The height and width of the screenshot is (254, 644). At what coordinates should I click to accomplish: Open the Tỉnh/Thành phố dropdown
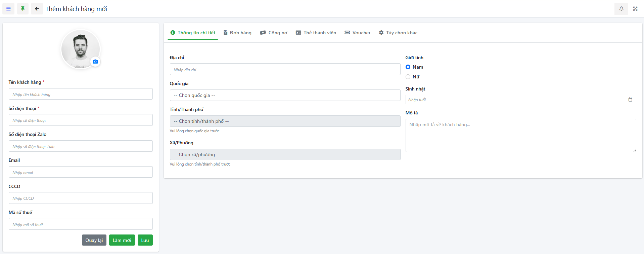click(x=285, y=121)
